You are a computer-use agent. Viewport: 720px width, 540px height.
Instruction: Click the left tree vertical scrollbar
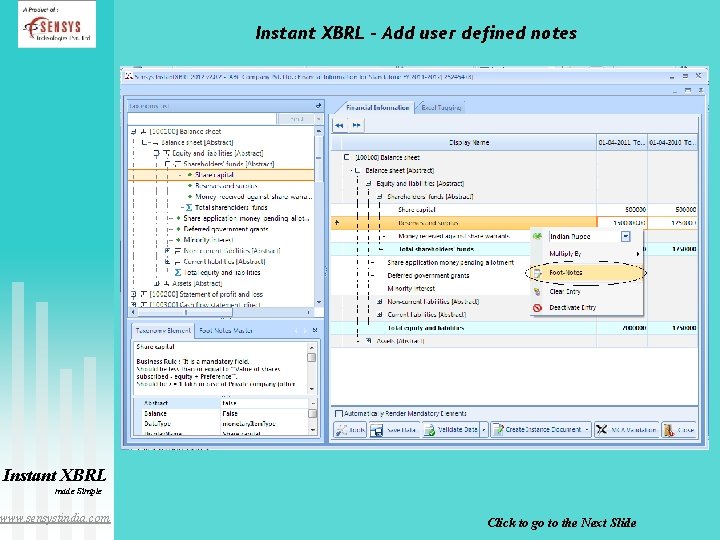pos(319,216)
